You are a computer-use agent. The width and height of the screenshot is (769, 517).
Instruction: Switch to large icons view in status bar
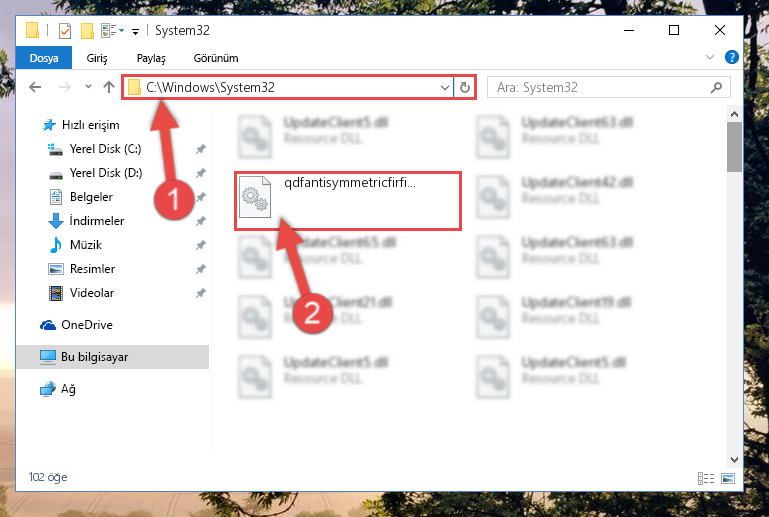point(728,478)
